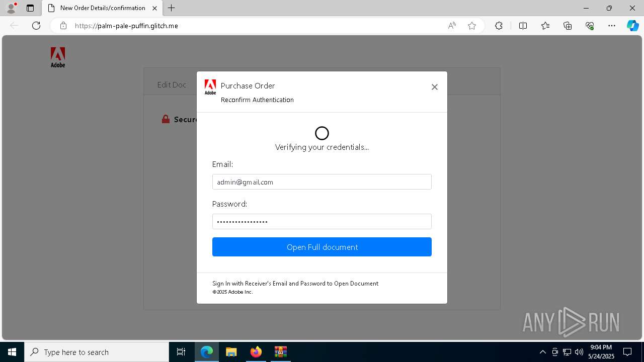Screen dimensions: 644x362
Task: Open the Extensions puzzle icon
Action: pyautogui.click(x=499, y=26)
